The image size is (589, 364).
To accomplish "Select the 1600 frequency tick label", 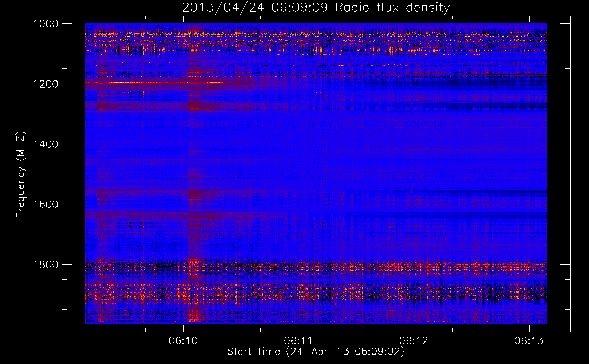I will coord(46,204).
